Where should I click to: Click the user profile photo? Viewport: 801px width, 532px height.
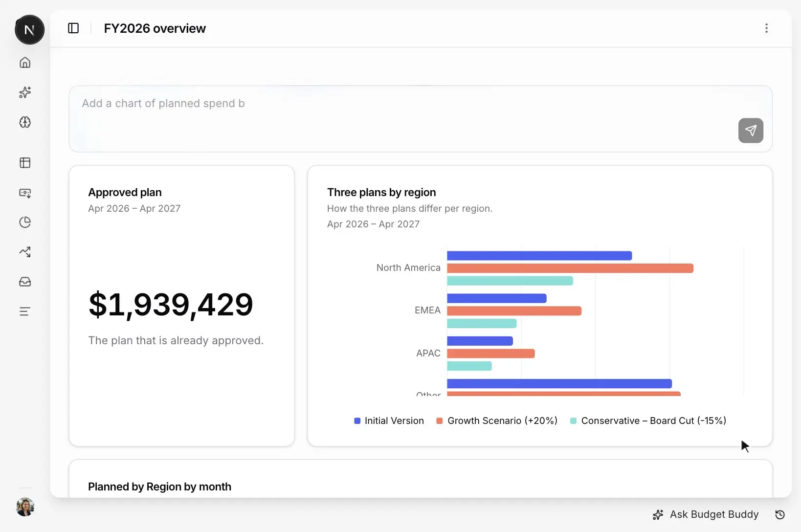[25, 507]
